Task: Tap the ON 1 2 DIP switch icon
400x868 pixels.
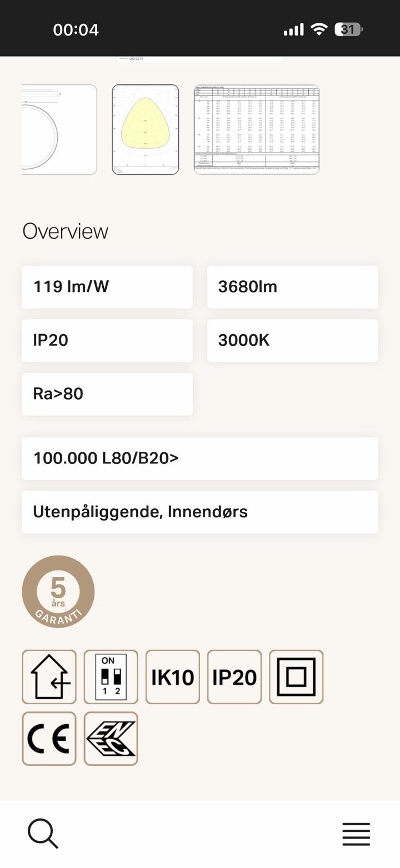Action: (x=111, y=677)
